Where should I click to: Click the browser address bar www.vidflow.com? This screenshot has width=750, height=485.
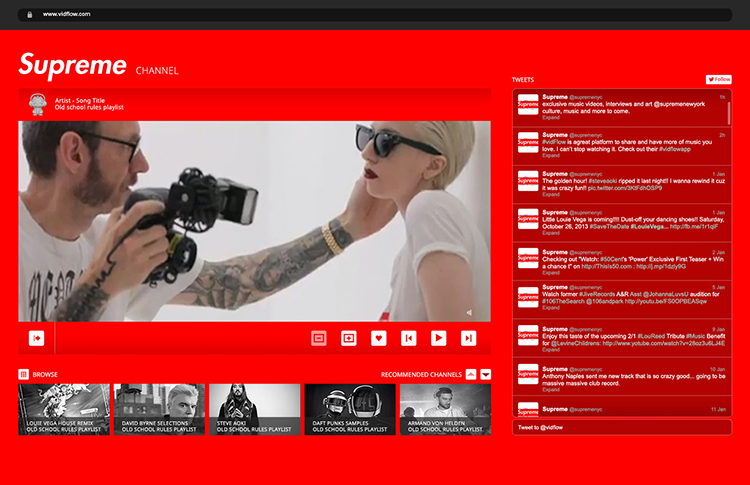point(375,14)
